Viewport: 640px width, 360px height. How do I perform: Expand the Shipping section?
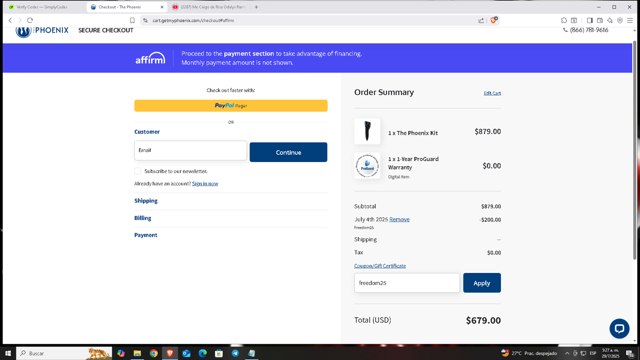pyautogui.click(x=146, y=201)
